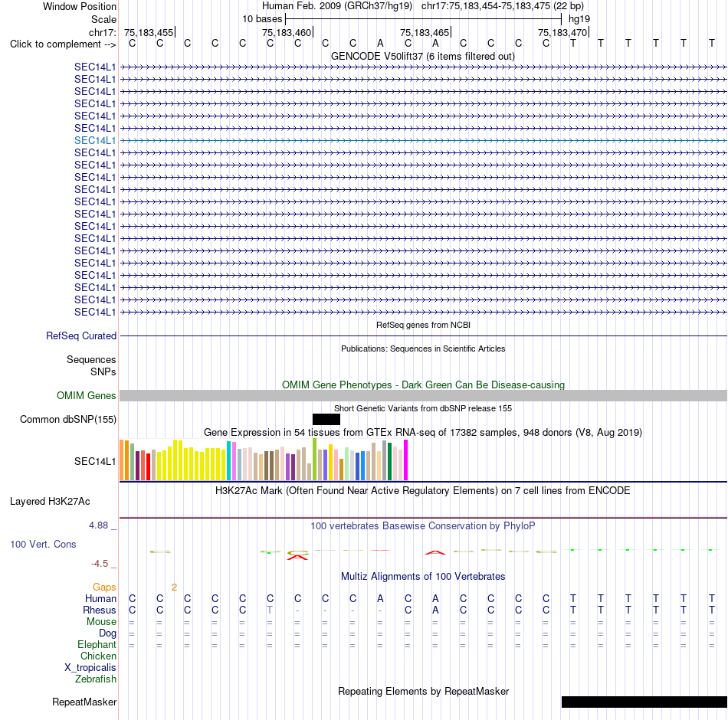Select the 'Scale' track label
728x720 pixels.
click(103, 19)
